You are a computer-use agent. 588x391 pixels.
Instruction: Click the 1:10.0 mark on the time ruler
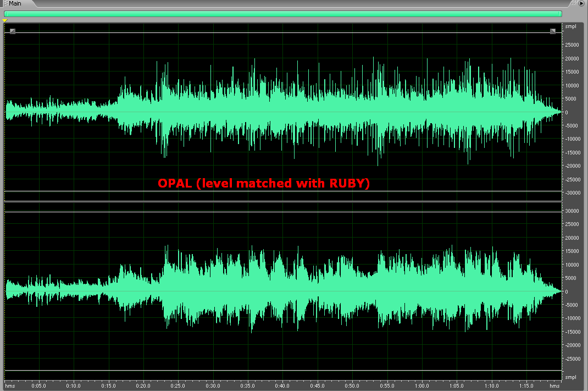pyautogui.click(x=491, y=386)
